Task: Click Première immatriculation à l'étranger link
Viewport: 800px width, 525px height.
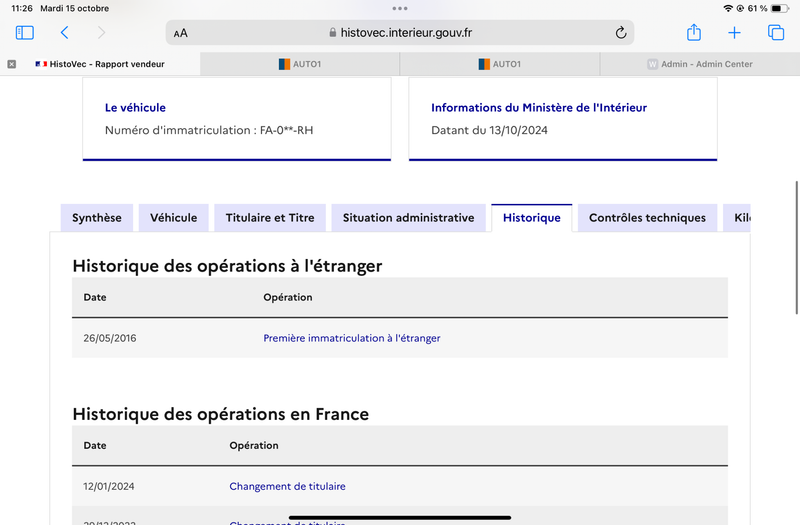Action: coord(352,338)
